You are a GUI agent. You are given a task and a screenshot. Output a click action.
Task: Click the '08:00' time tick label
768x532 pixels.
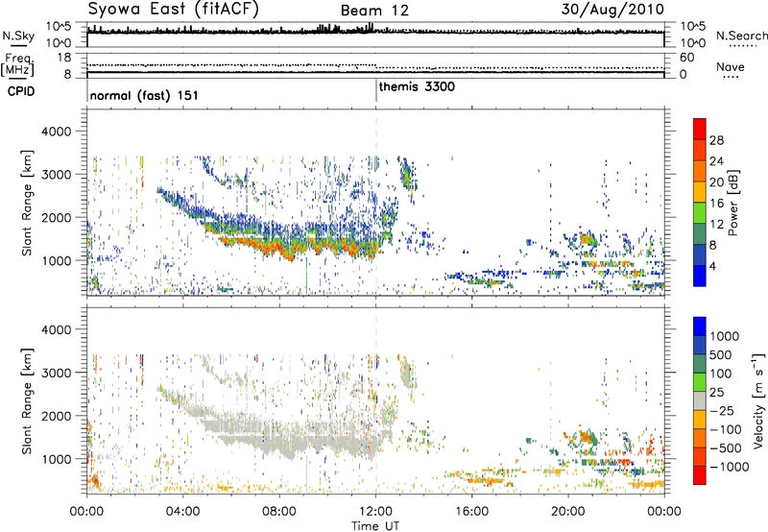point(279,512)
